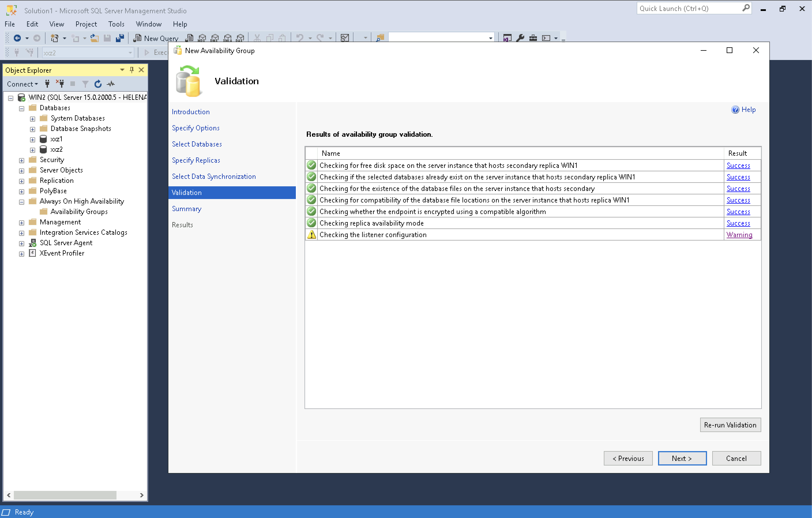Expand the Security folder node
The width and height of the screenshot is (812, 518).
[x=22, y=161]
